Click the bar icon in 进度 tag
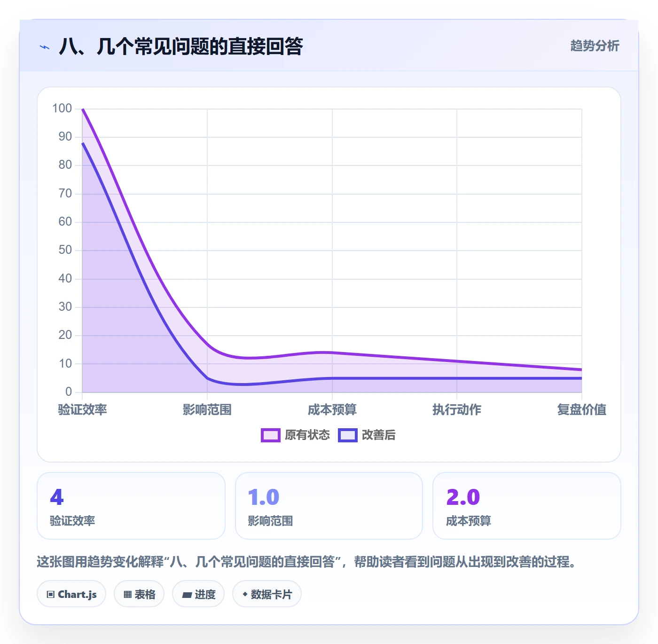The image size is (658, 644). coord(187,595)
